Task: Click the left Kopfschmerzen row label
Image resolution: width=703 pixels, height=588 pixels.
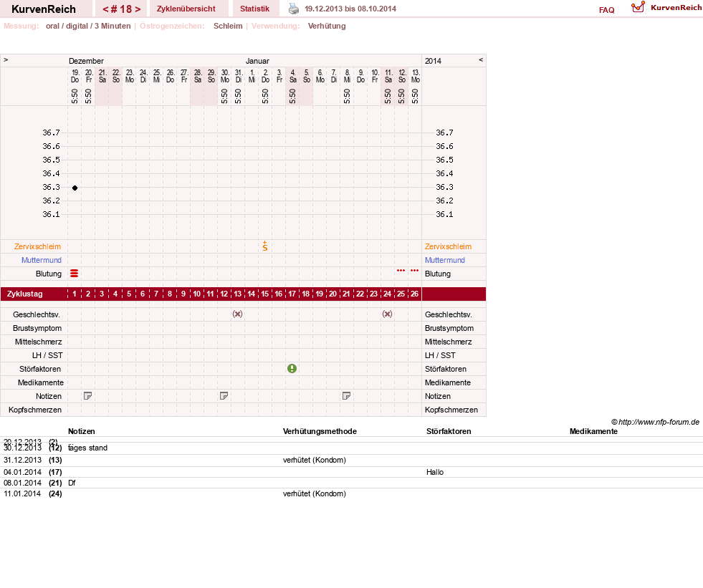Action: (x=35, y=410)
